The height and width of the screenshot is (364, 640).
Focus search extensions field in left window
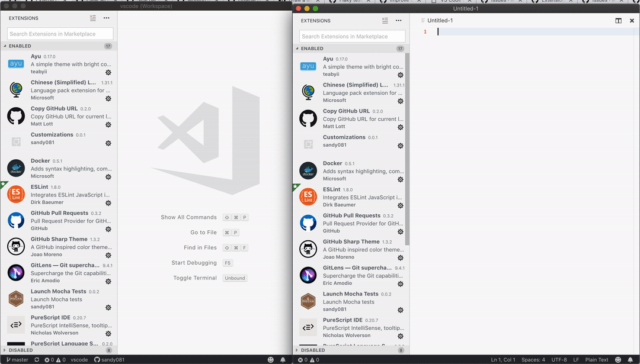(60, 34)
